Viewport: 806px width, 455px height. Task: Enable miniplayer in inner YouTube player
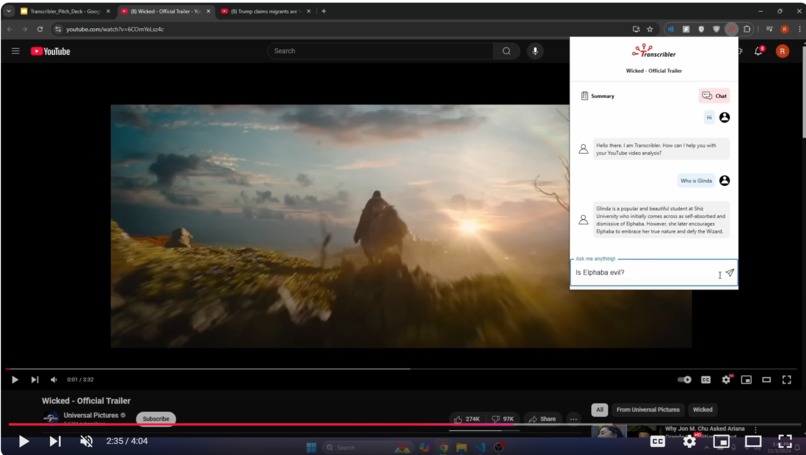746,380
